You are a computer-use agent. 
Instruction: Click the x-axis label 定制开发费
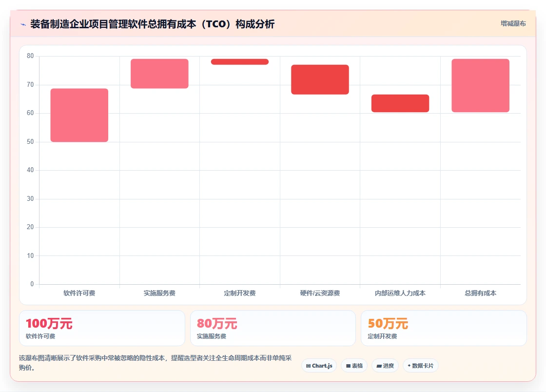[239, 293]
